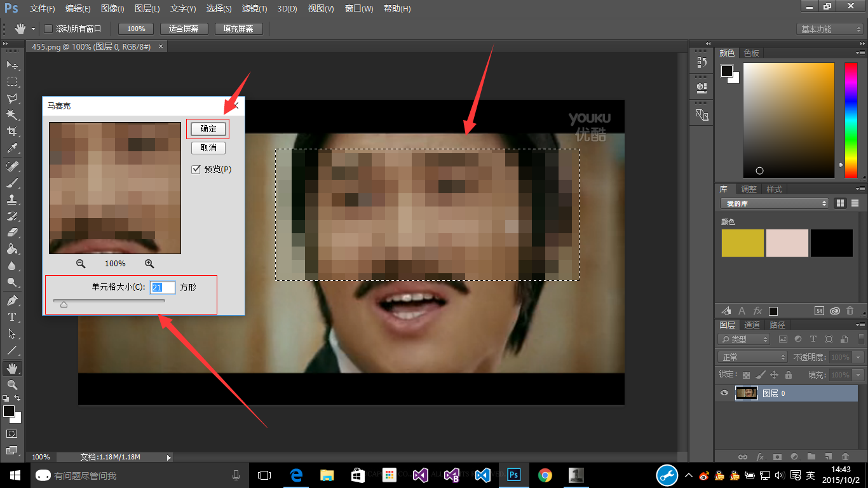Click the rainbow hue slider strip

tap(850, 120)
